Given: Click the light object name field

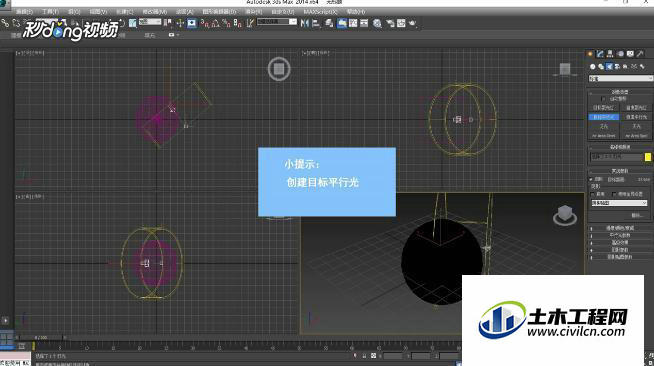Looking at the screenshot, I should tap(616, 157).
